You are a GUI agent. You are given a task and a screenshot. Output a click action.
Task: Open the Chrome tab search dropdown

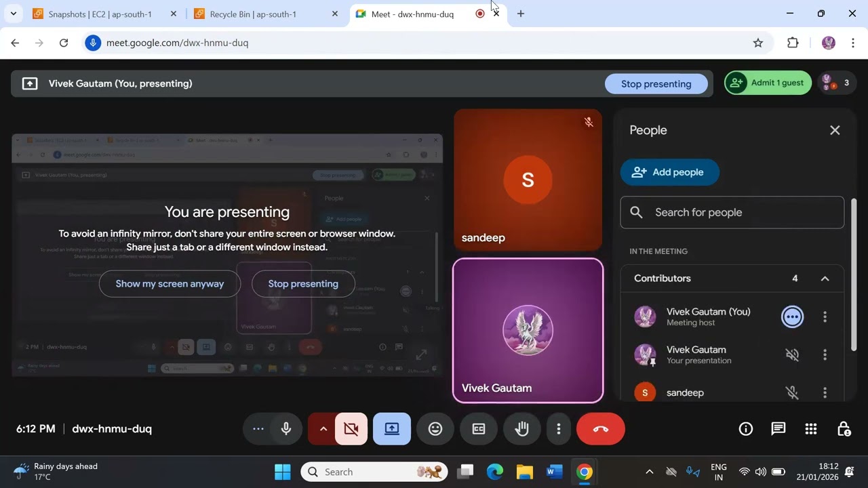13,14
